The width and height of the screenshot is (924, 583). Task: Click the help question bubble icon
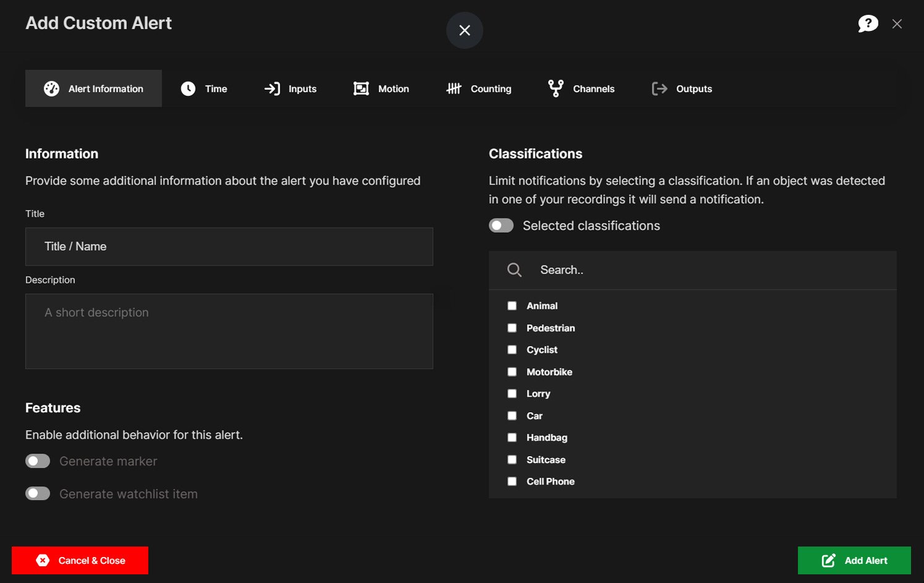868,24
